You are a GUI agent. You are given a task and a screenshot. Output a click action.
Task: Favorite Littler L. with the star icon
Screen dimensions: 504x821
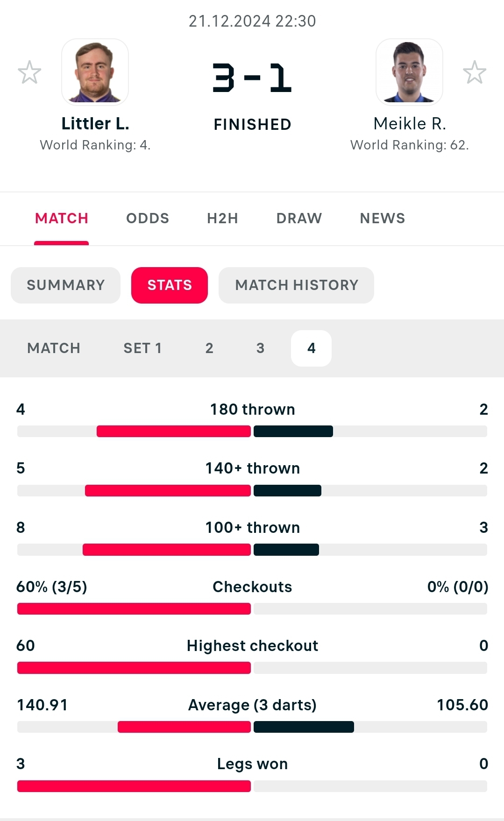click(29, 72)
